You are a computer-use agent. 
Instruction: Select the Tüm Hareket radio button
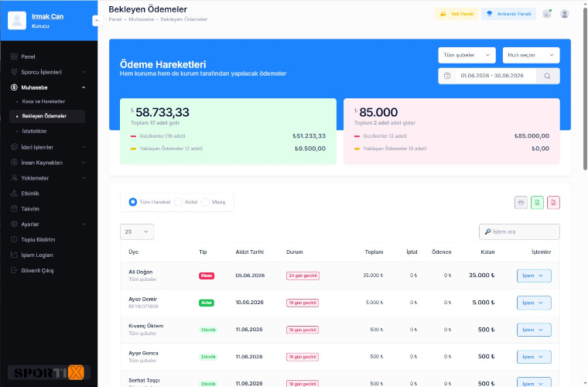click(x=133, y=202)
